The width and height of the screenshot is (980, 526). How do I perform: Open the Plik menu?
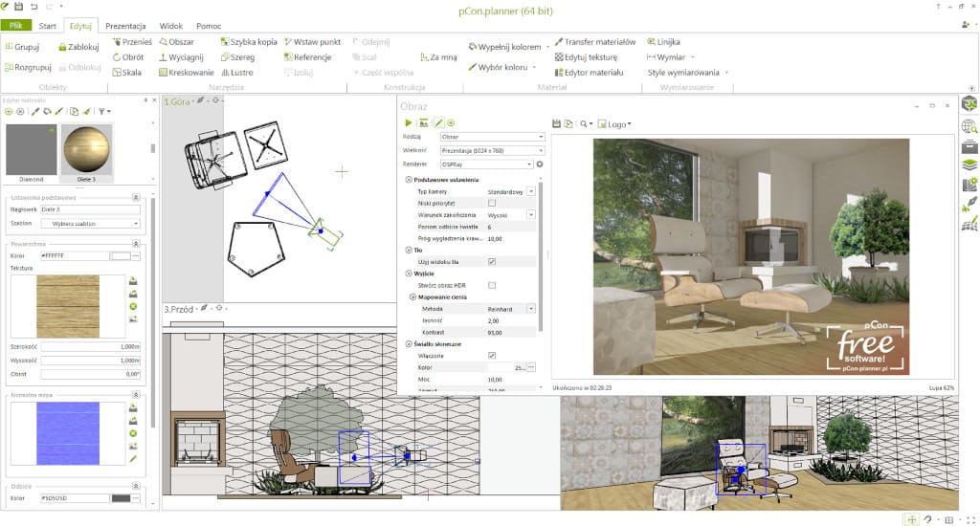pos(15,25)
